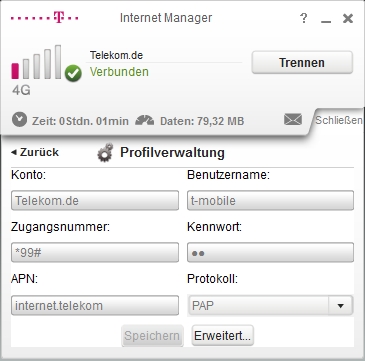Open the PAP protocol combo box
This screenshot has height=361, width=365.
click(270, 306)
